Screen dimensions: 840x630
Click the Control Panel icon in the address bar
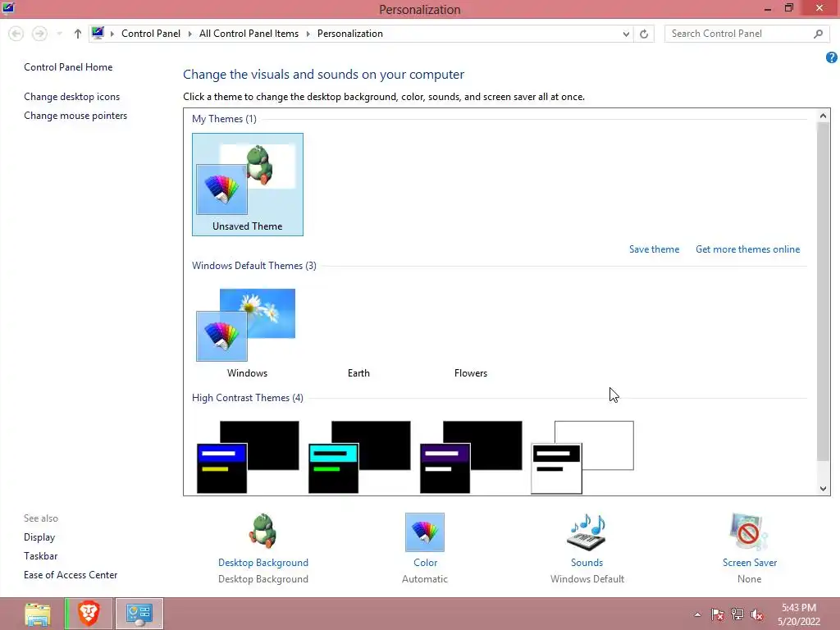(x=98, y=33)
